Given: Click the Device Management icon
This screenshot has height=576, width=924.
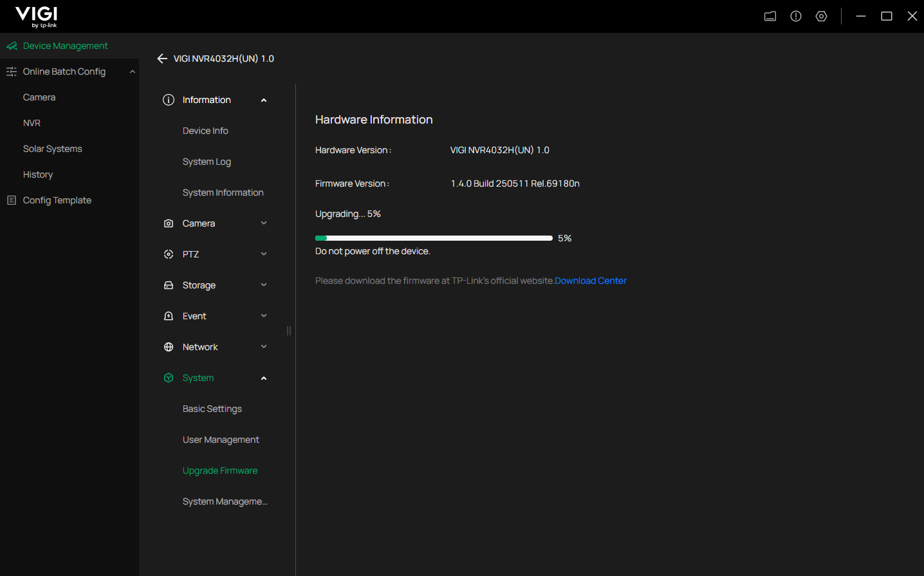Looking at the screenshot, I should [x=12, y=46].
